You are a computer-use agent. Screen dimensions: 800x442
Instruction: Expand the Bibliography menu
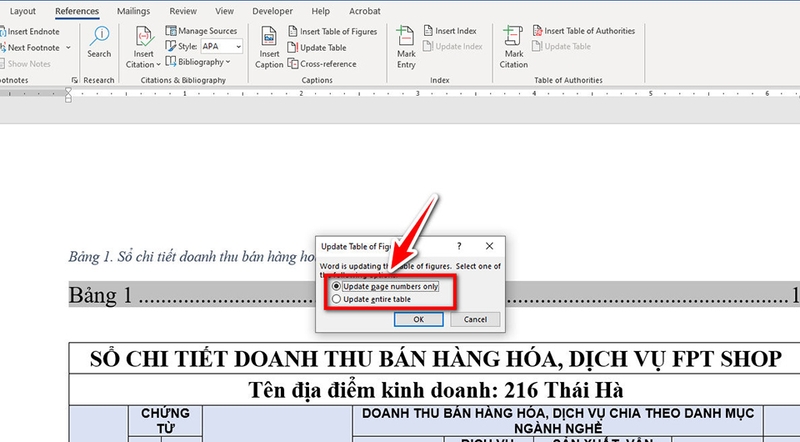[198, 62]
